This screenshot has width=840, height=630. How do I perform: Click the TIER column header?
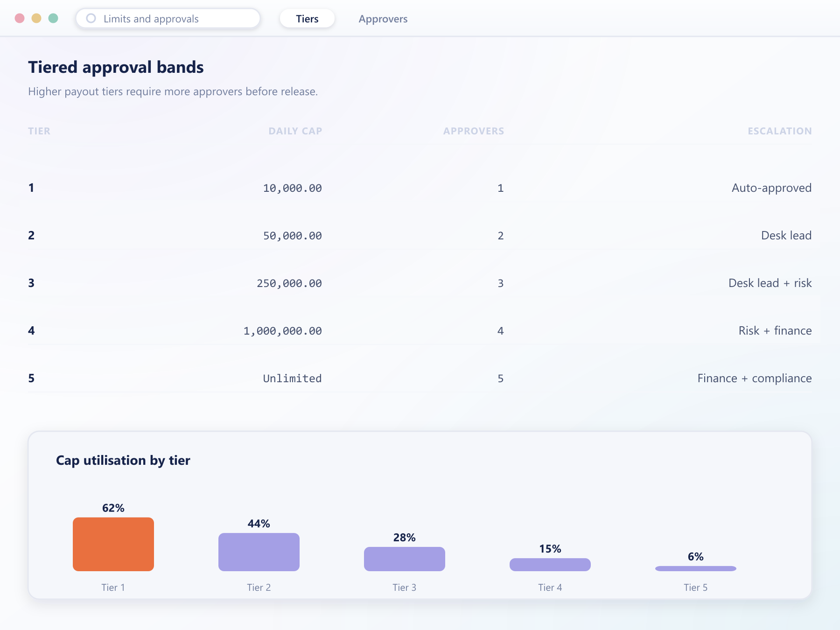39,131
